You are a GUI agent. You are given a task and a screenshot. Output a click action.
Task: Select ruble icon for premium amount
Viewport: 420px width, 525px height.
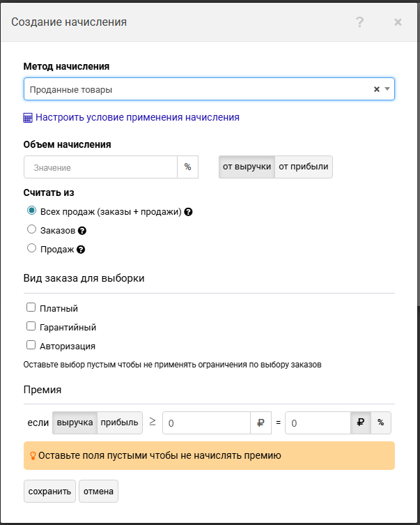point(361,423)
